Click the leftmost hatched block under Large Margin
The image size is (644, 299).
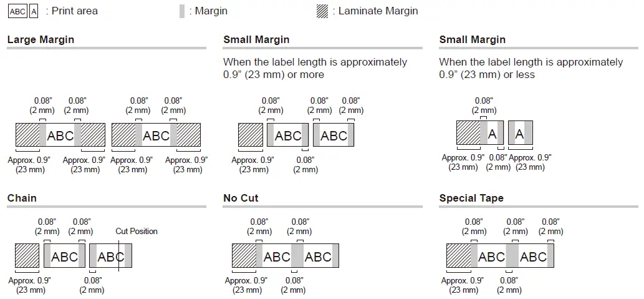pyautogui.click(x=27, y=135)
